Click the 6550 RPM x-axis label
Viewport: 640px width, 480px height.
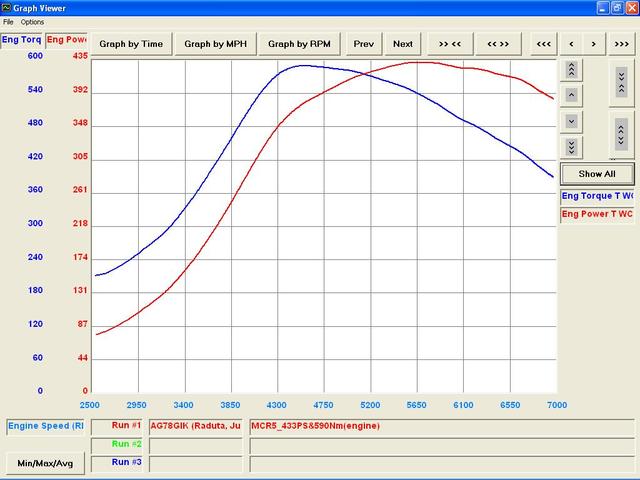[510, 405]
